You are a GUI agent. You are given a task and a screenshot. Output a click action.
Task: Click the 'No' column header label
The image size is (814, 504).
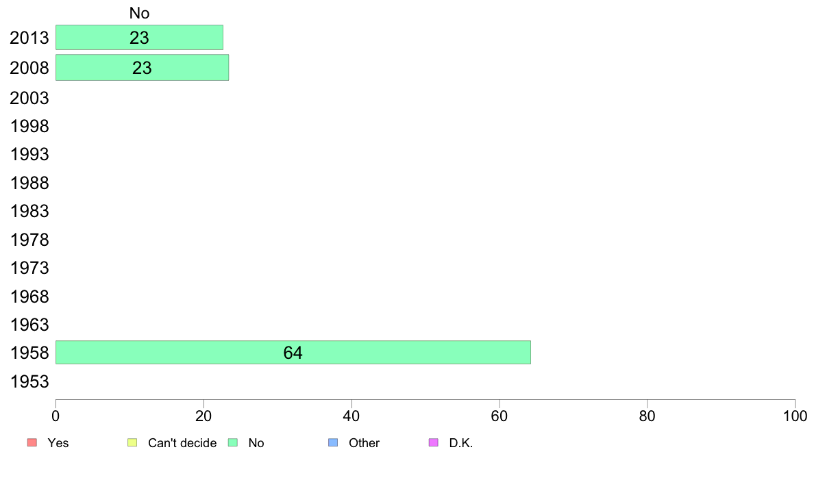140,13
